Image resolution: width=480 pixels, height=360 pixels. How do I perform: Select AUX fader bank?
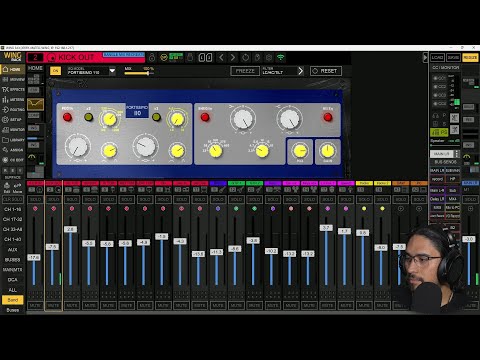13,249
